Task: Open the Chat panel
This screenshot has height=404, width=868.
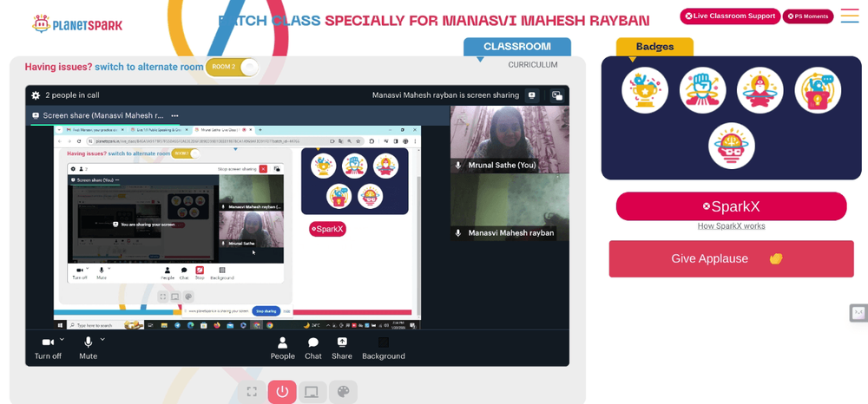Action: (x=313, y=349)
